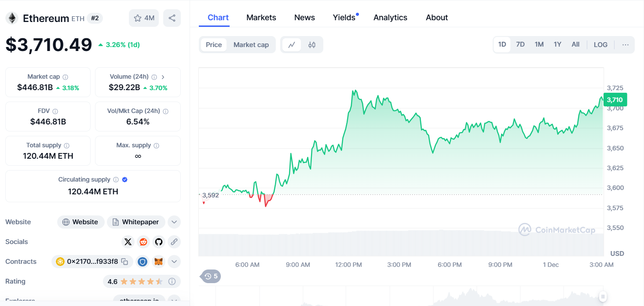Switch chart to candlestick view
The image size is (644, 306).
point(312,45)
